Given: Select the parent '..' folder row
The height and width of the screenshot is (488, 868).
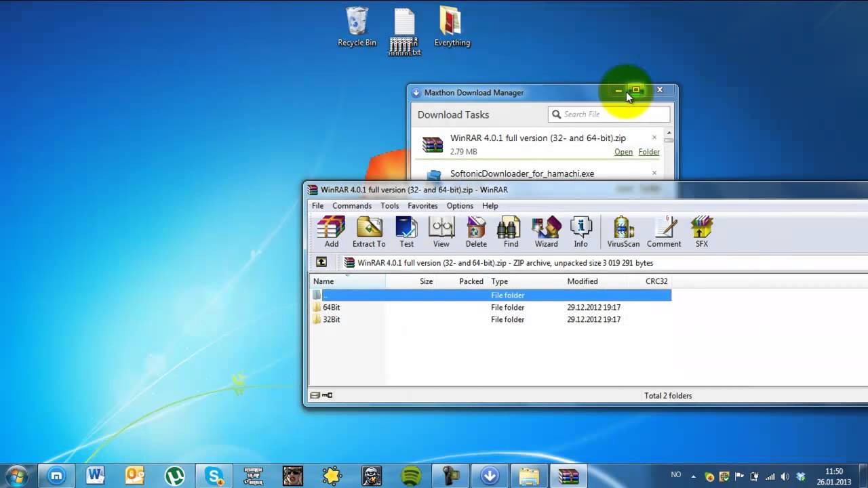Looking at the screenshot, I should (490, 295).
